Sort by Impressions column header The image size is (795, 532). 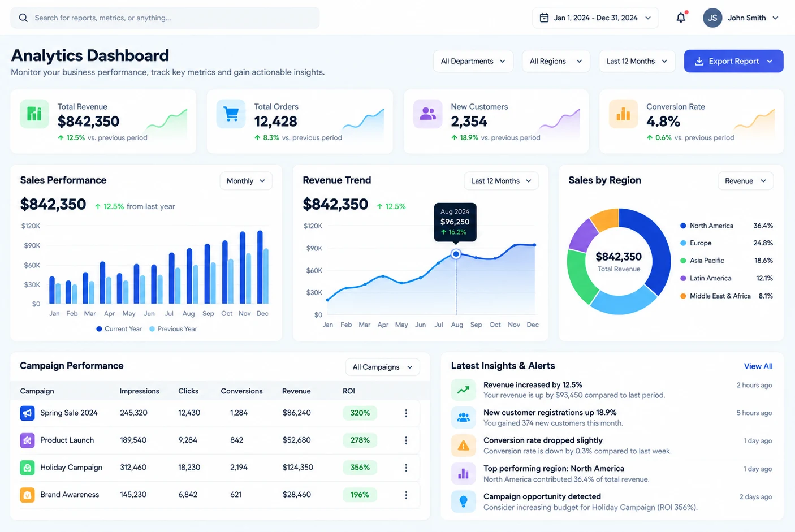click(x=140, y=391)
